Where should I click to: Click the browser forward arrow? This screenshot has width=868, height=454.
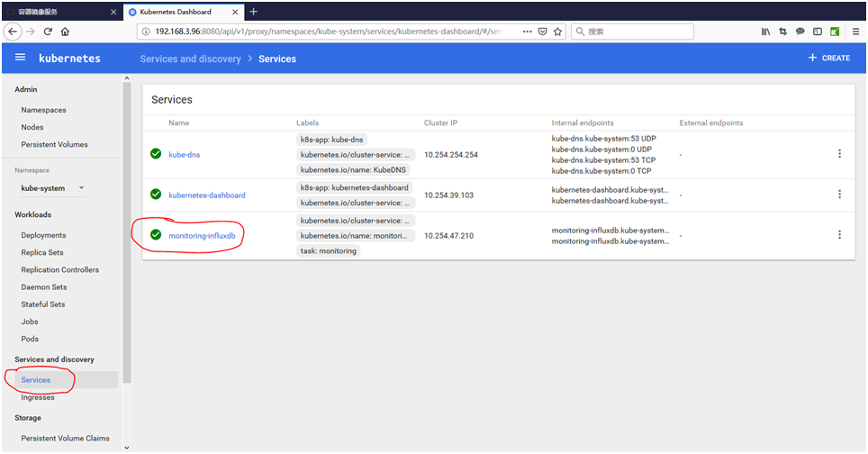point(31,32)
